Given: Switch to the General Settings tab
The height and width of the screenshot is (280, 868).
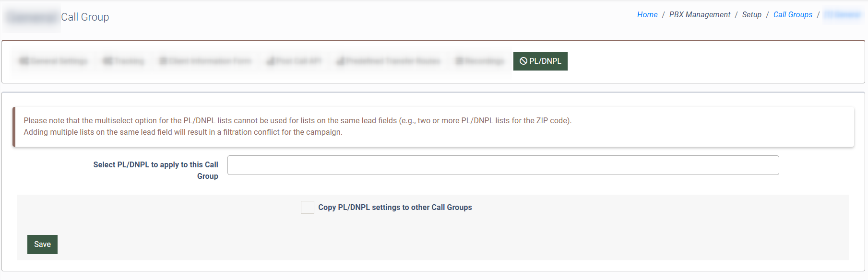Looking at the screenshot, I should [x=59, y=61].
